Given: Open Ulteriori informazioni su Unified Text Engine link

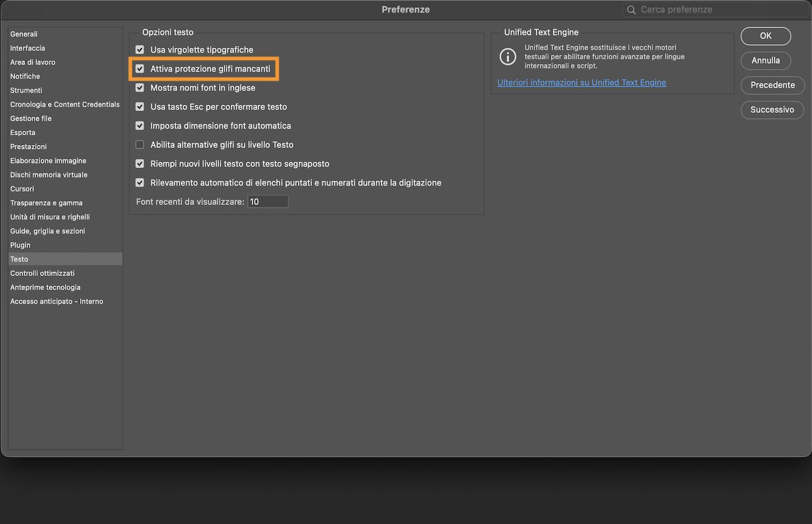Looking at the screenshot, I should click(581, 82).
